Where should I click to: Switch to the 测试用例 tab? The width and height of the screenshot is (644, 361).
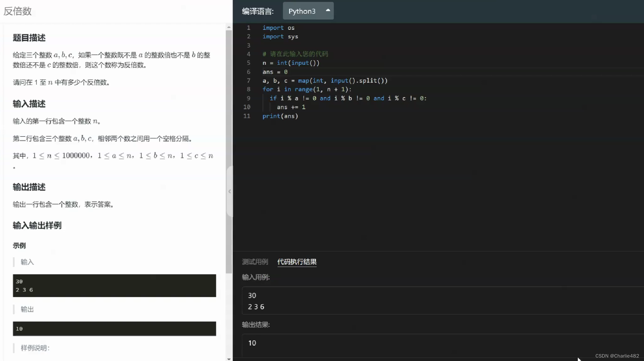pos(255,262)
